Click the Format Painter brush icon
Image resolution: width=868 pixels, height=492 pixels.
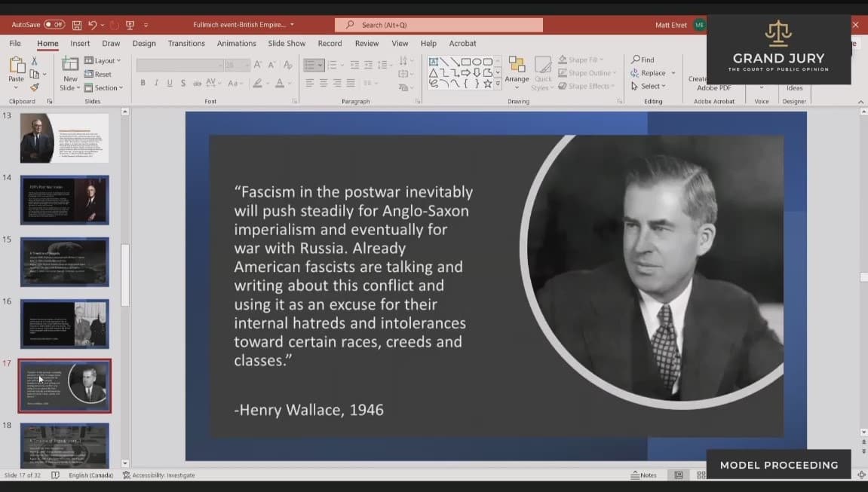click(34, 87)
